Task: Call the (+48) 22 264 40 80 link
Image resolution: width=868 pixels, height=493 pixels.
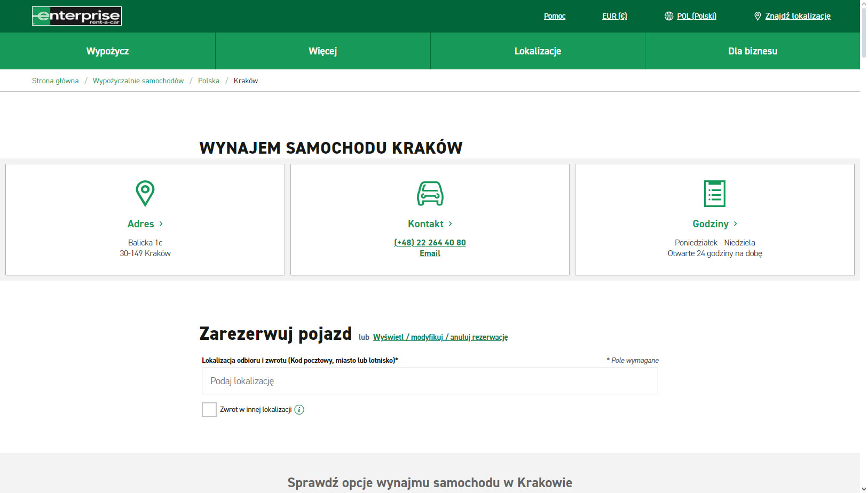Action: (x=430, y=242)
